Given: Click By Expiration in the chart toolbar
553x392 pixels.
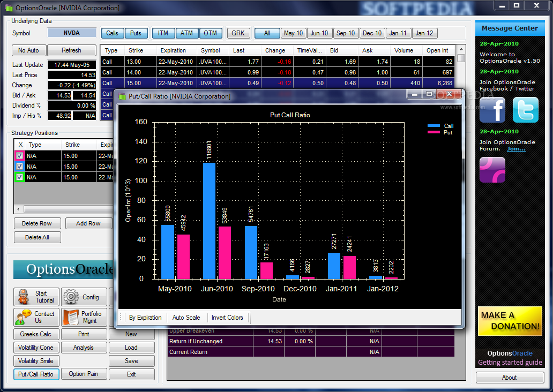Looking at the screenshot, I should [145, 318].
